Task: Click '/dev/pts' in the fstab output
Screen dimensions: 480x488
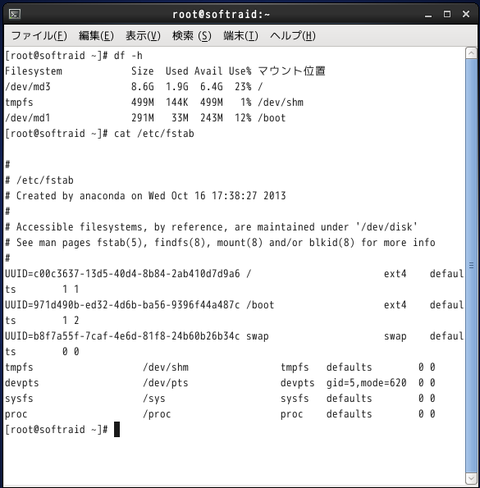Action: tap(166, 383)
